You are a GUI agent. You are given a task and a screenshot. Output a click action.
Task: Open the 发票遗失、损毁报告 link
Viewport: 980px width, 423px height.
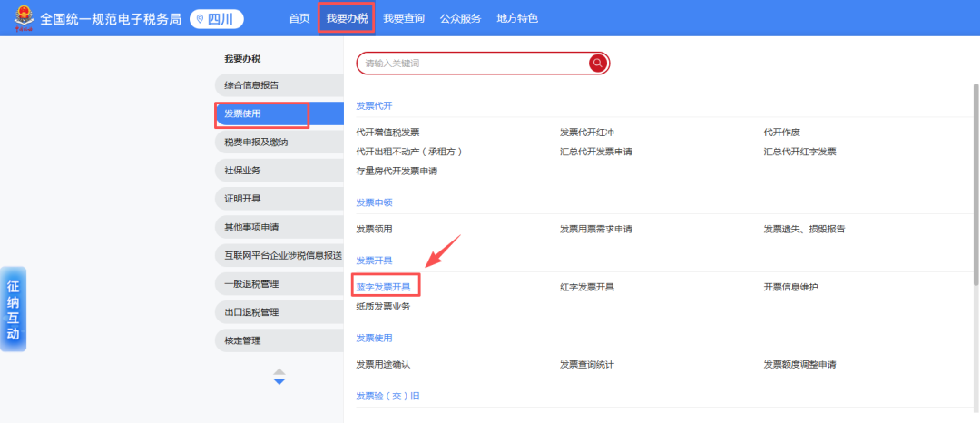coord(804,230)
